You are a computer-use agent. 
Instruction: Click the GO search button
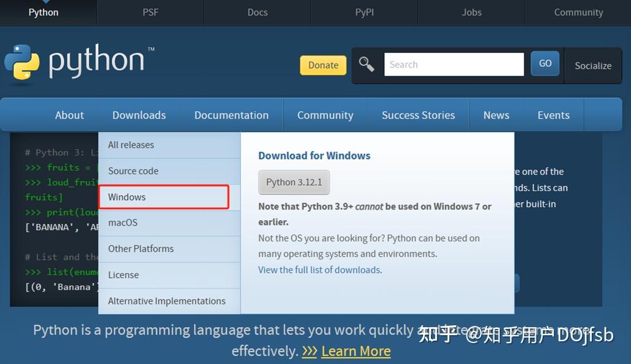click(x=544, y=63)
